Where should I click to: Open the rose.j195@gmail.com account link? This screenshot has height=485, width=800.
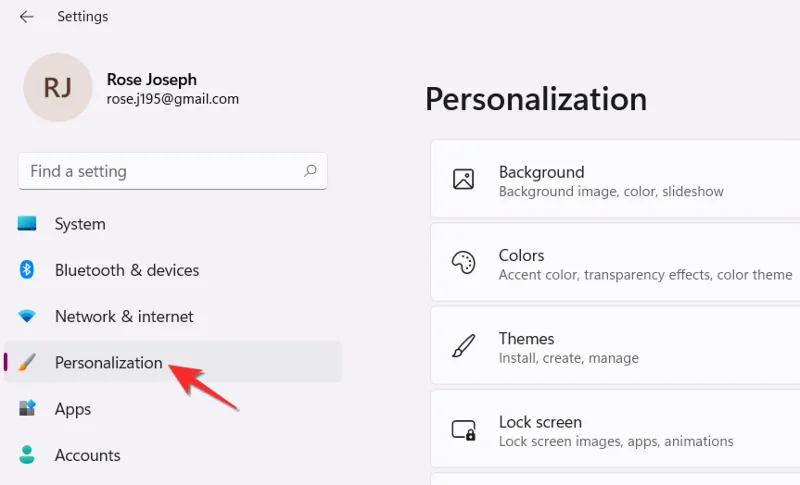pos(172,99)
